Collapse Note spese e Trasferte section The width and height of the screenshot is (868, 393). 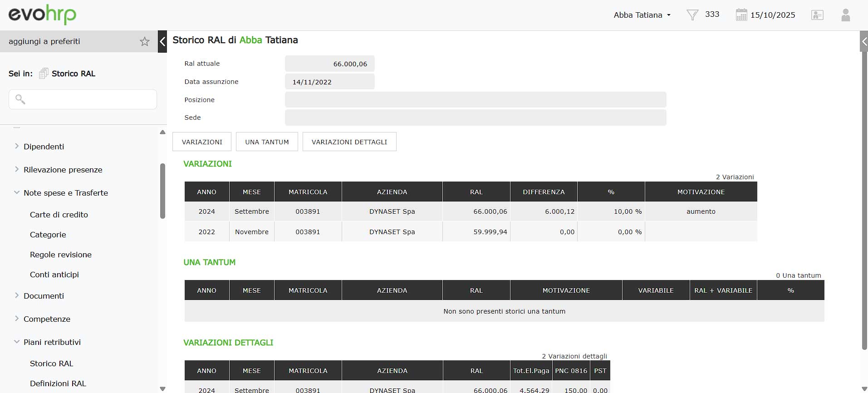17,192
